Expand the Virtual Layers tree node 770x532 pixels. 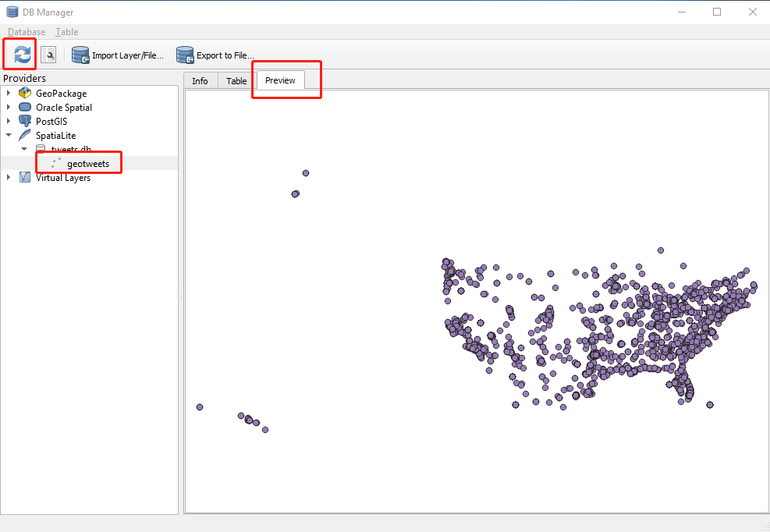(7, 177)
